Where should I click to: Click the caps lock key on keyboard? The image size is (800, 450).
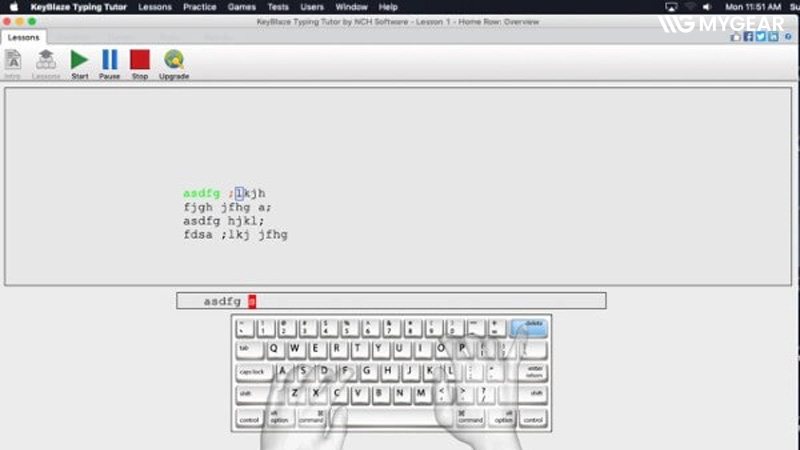253,371
